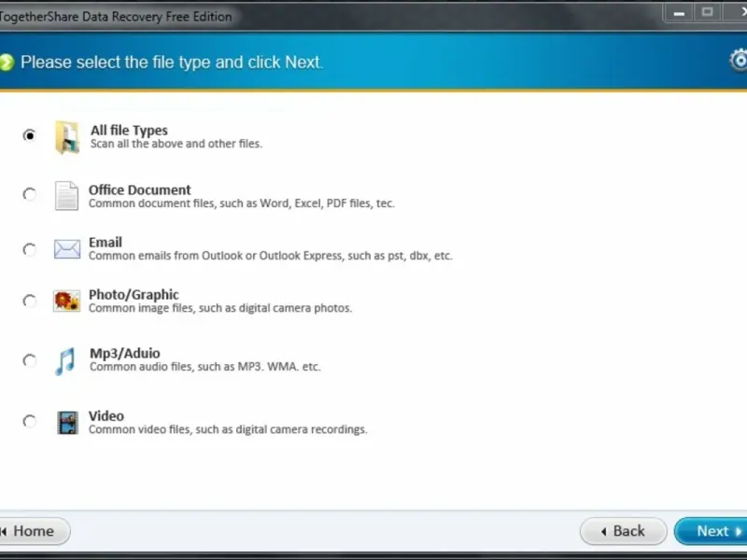
Task: Click the Office Document page icon
Action: pyautogui.click(x=66, y=196)
